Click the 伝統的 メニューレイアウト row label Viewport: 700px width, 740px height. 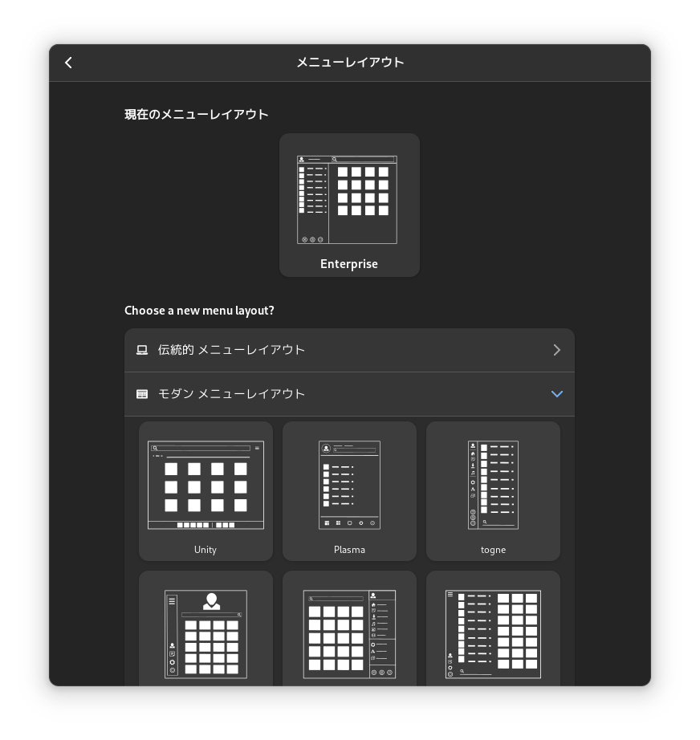click(x=231, y=350)
